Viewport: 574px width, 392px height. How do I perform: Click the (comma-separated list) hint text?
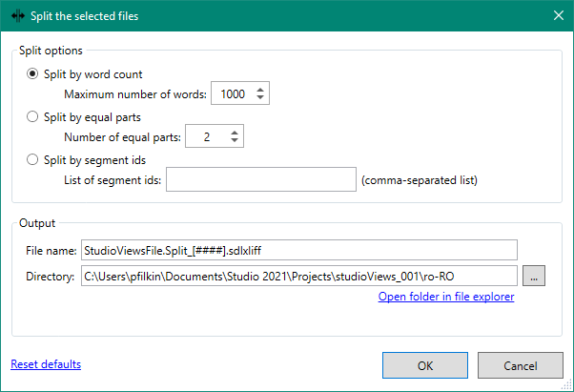(420, 180)
